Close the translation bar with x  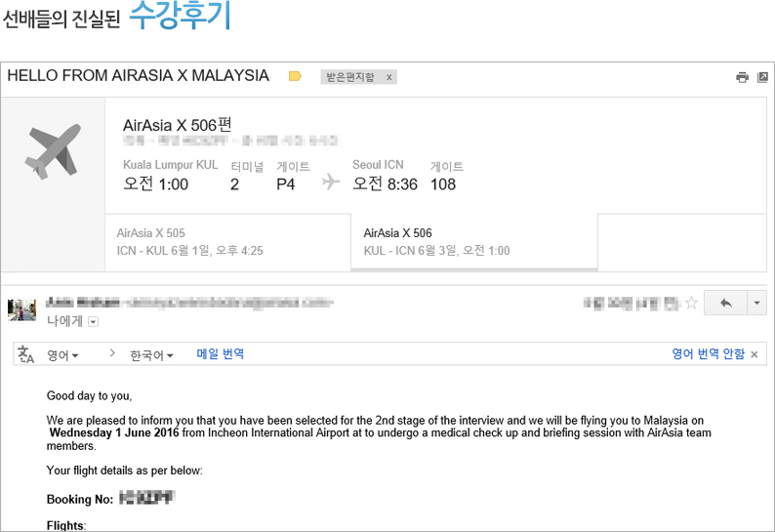[755, 354]
